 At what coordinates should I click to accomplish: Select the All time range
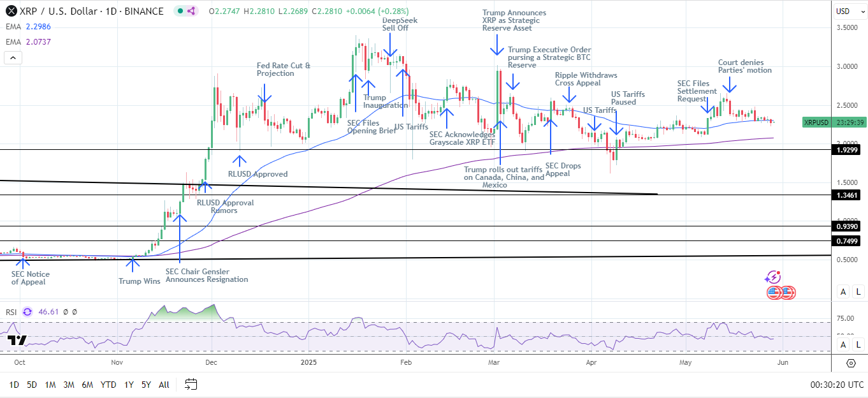164,385
